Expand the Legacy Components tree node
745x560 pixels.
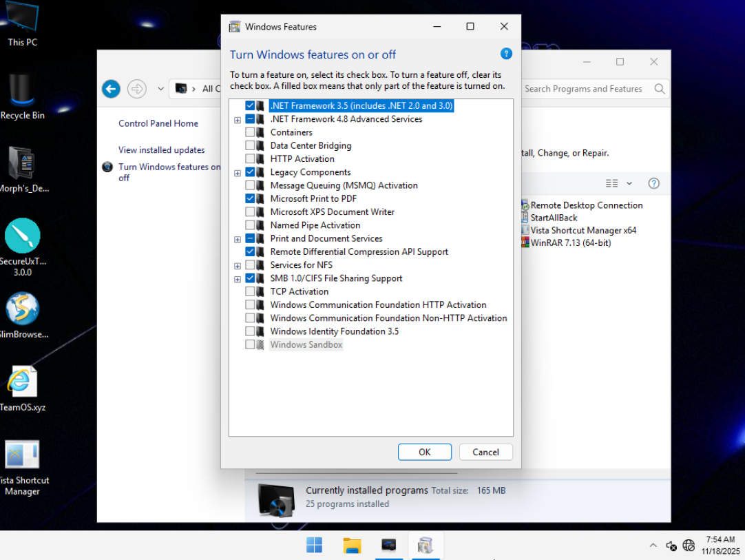click(238, 173)
